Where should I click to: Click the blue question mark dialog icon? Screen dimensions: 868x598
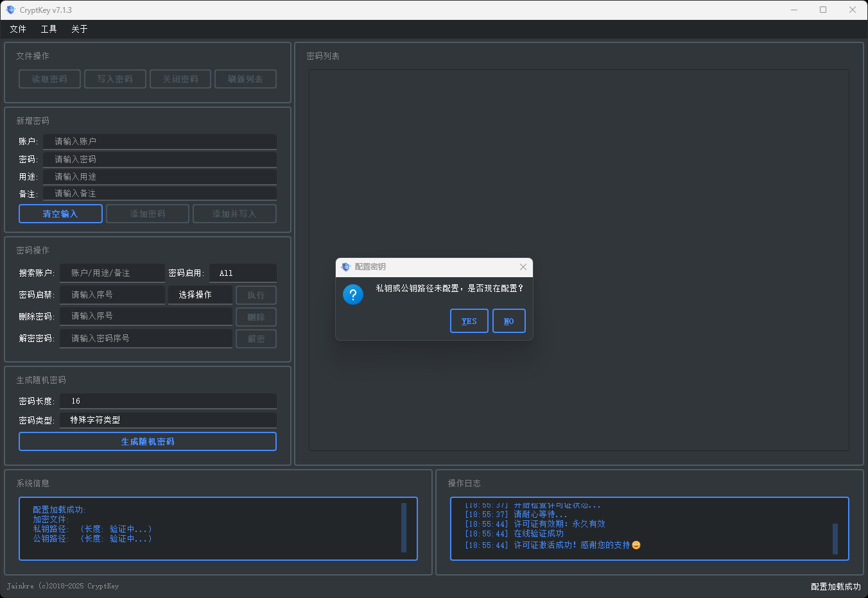353,295
